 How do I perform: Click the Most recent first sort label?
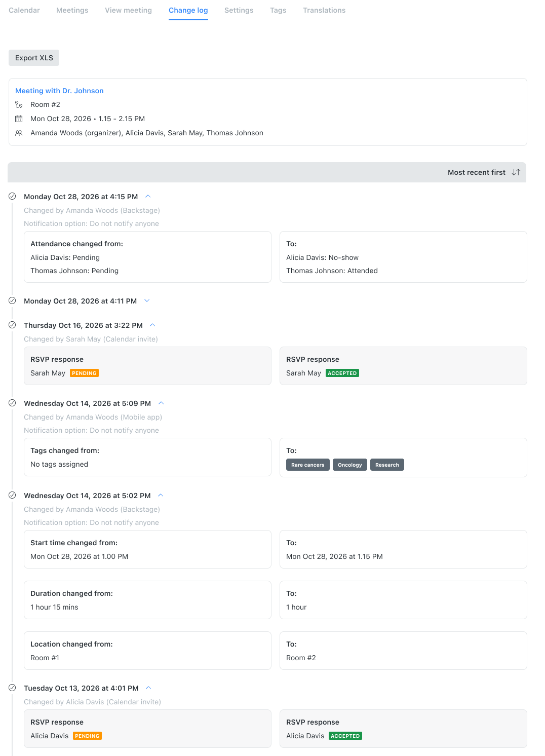(477, 172)
